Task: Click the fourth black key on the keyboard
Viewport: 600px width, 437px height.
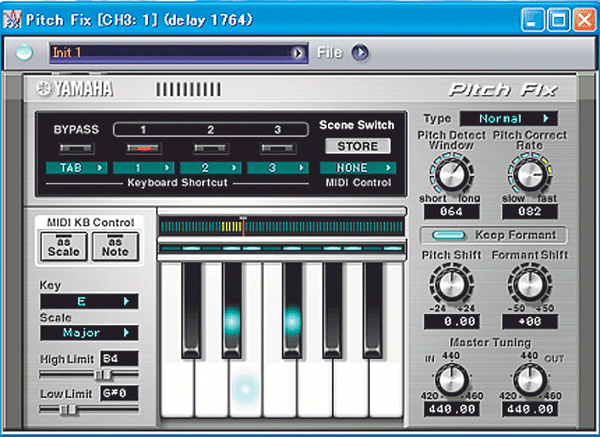Action: click(x=333, y=310)
